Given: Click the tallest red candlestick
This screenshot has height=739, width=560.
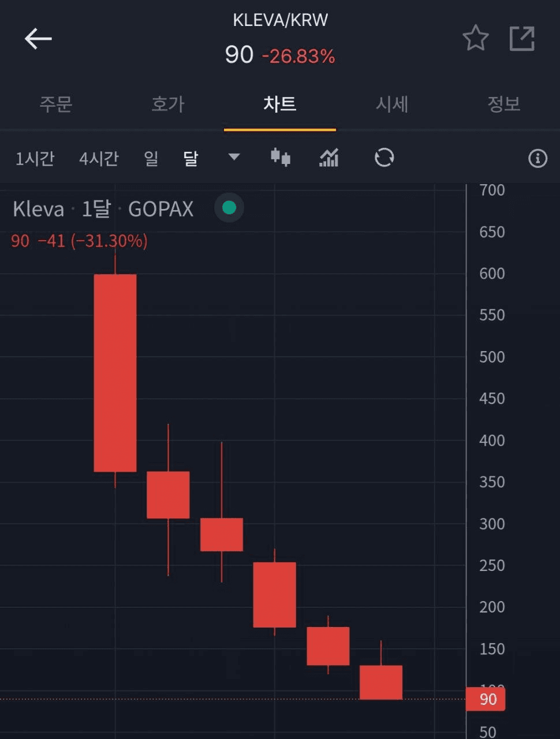Looking at the screenshot, I should pyautogui.click(x=115, y=372).
